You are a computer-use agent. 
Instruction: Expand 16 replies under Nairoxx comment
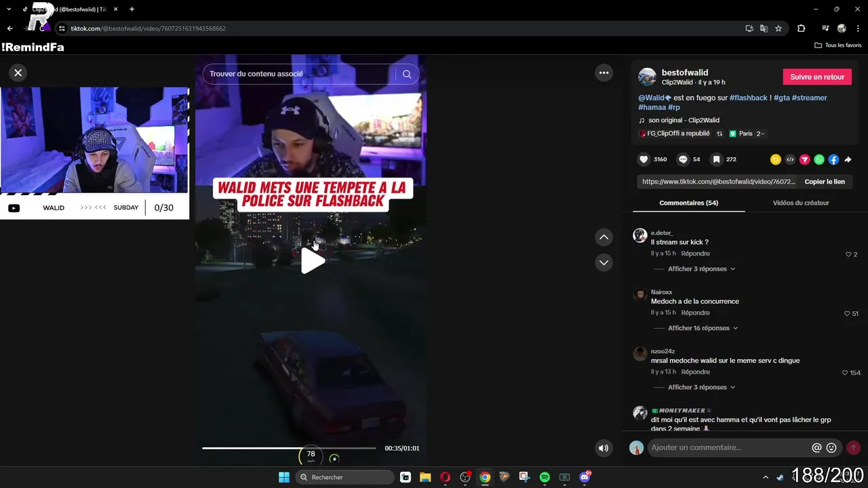(x=703, y=328)
